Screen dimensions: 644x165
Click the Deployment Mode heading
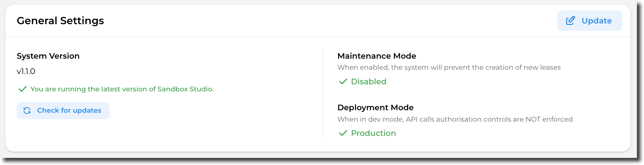tap(375, 107)
